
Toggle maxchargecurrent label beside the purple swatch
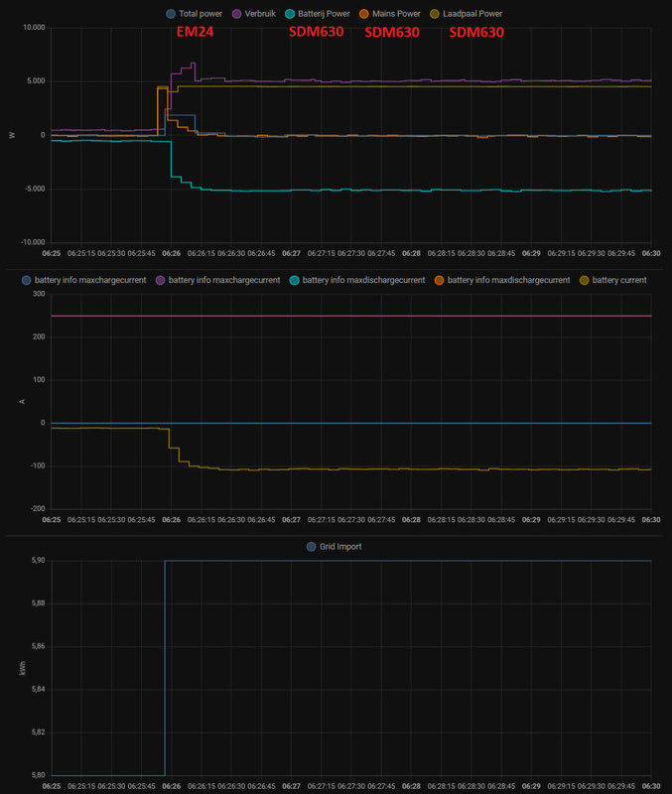[x=224, y=280]
